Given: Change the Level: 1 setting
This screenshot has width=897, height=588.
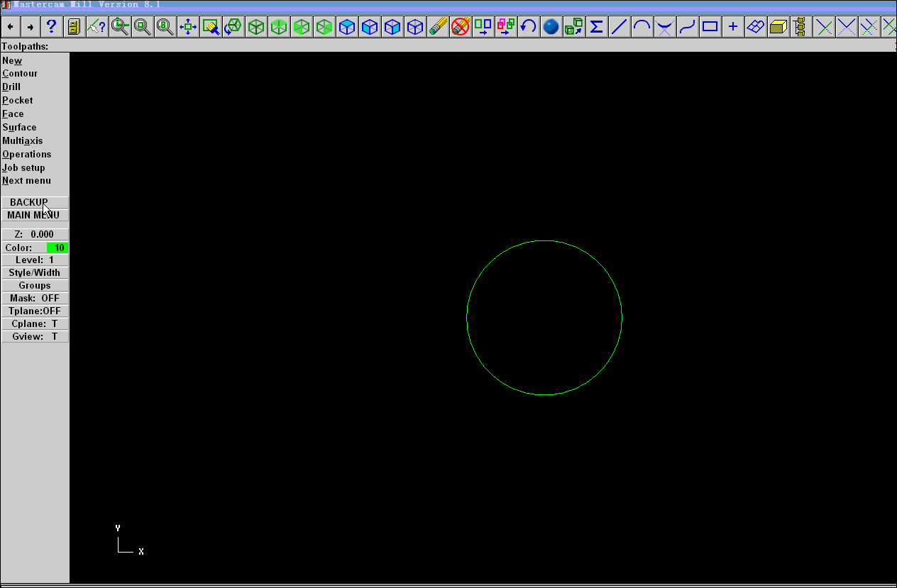Looking at the screenshot, I should (35, 260).
